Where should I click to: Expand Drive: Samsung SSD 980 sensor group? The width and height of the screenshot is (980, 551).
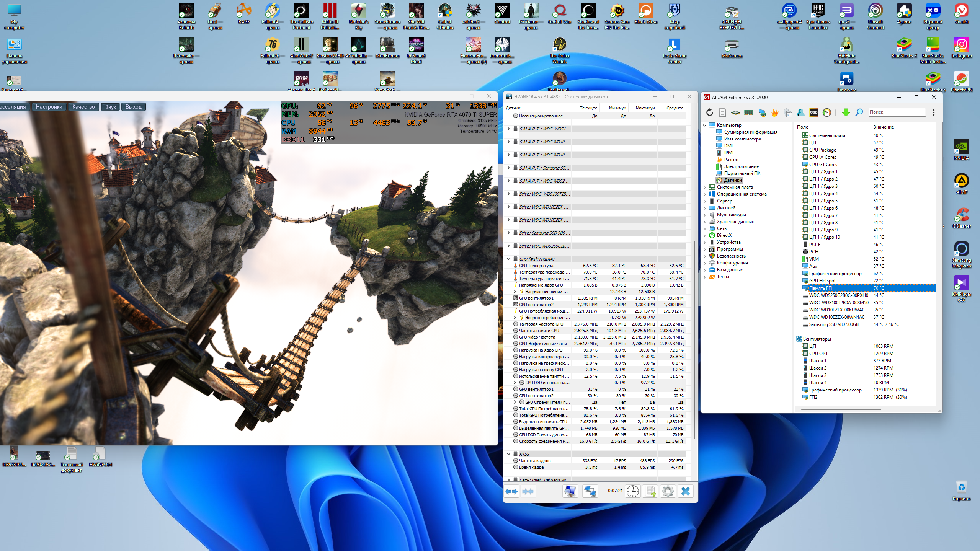(x=508, y=233)
